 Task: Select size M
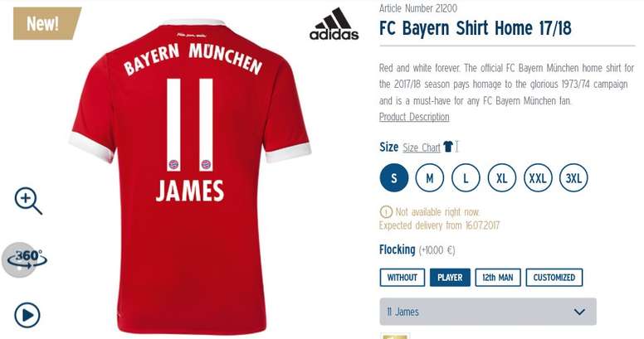point(430,177)
